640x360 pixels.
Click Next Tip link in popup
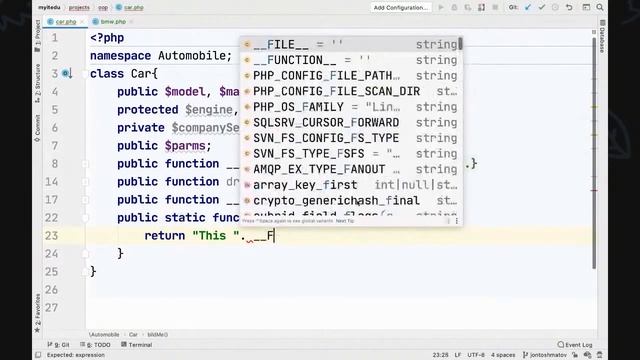pos(345,221)
